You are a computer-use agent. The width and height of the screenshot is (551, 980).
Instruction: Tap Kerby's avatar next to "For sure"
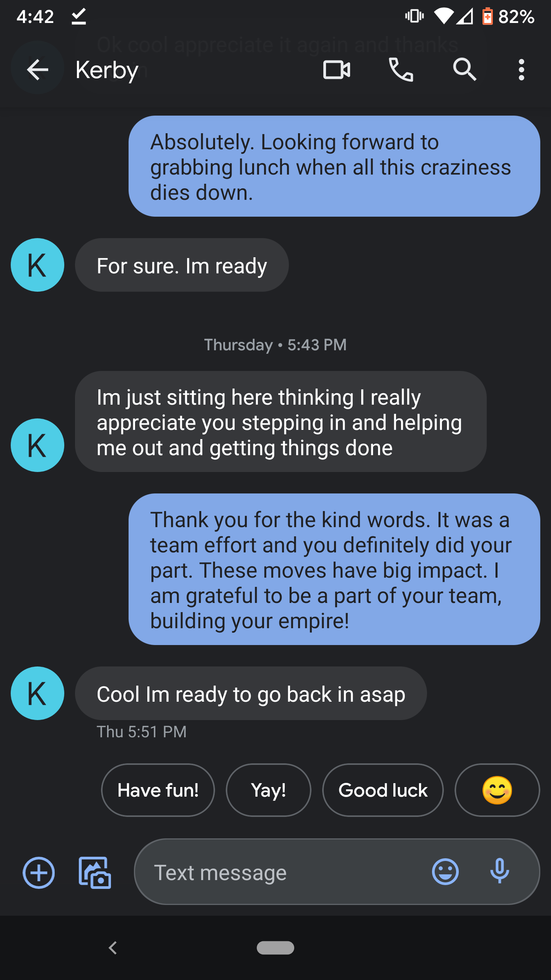pos(37,265)
